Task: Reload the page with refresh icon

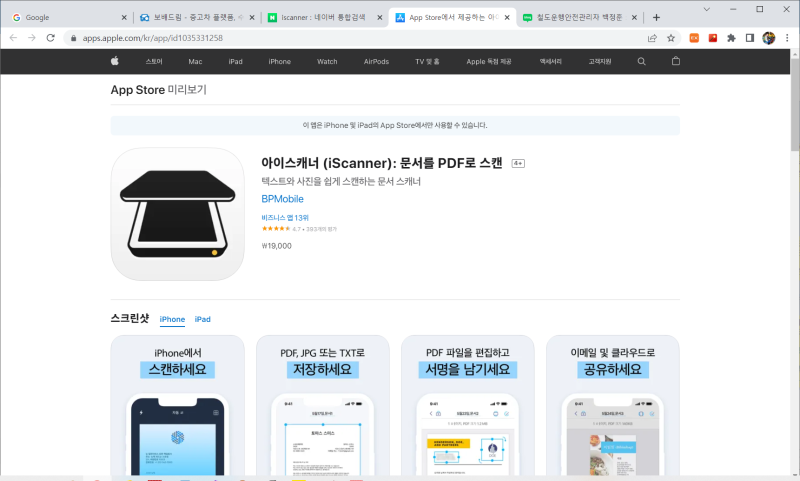Action: point(51,38)
